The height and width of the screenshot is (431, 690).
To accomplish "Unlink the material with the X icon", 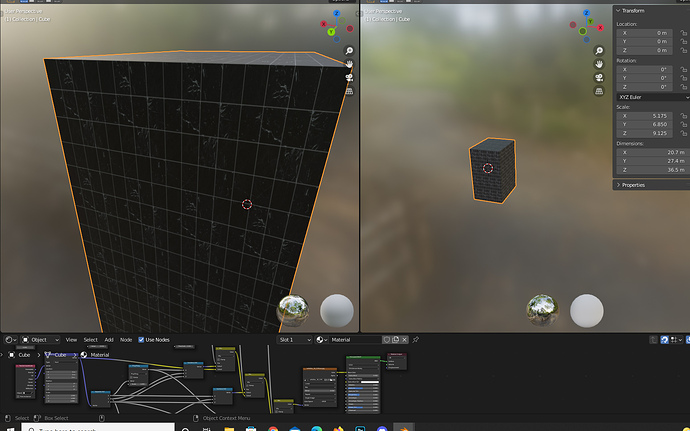I will 404,339.
